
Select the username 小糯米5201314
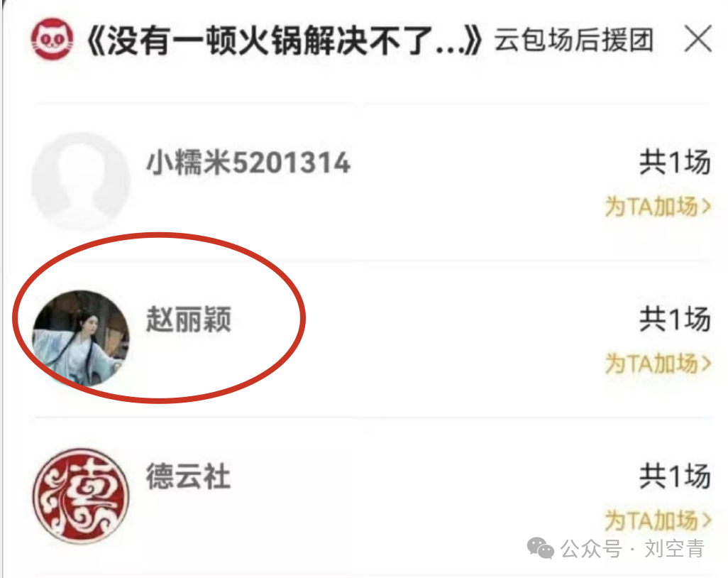[248, 163]
